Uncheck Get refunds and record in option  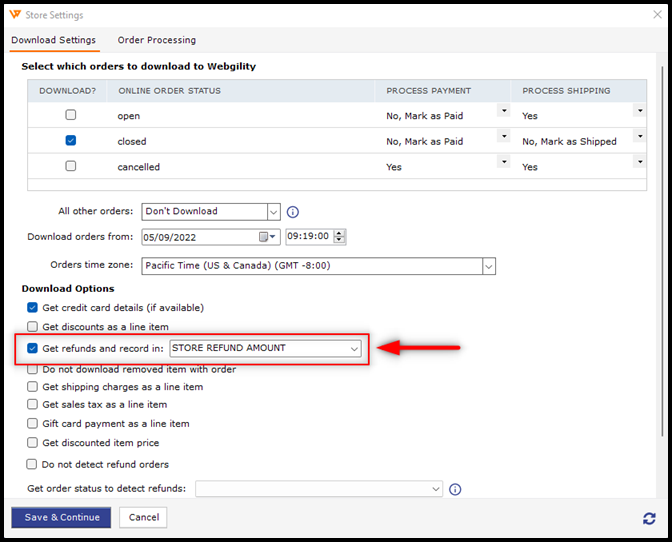[x=33, y=348]
